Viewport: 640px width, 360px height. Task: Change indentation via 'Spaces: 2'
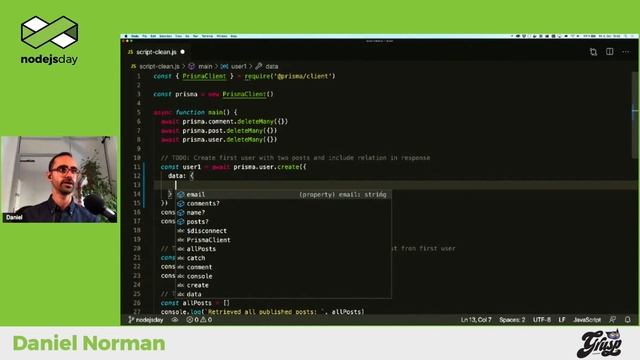[x=512, y=320]
